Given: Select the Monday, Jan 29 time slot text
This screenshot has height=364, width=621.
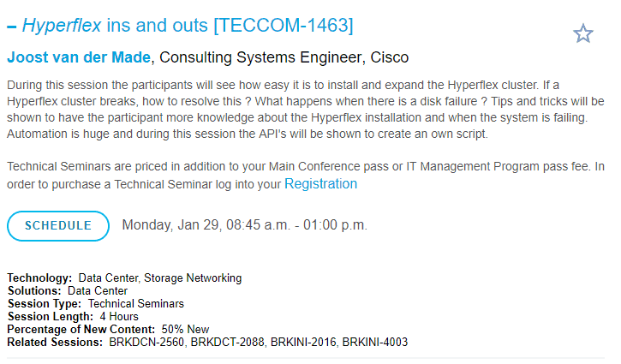Looking at the screenshot, I should point(245,225).
